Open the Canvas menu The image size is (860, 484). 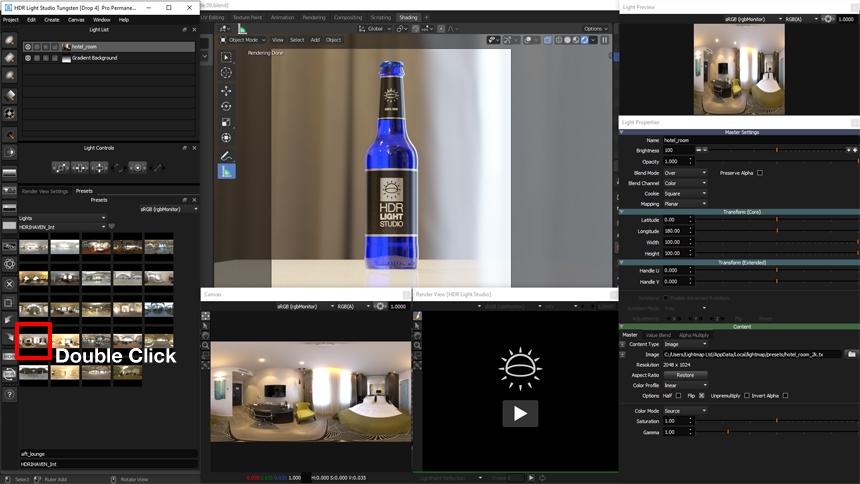(76, 20)
